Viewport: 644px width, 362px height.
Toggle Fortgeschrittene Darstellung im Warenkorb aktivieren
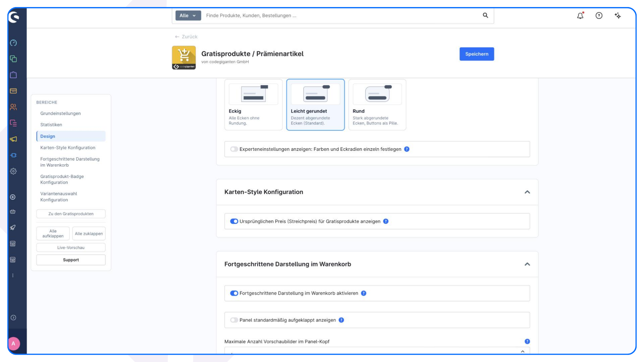[234, 293]
